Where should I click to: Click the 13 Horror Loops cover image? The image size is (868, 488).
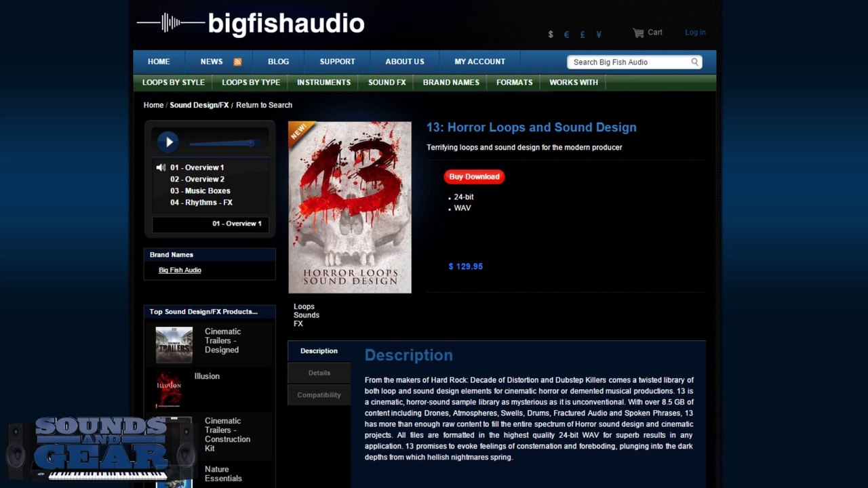[350, 207]
